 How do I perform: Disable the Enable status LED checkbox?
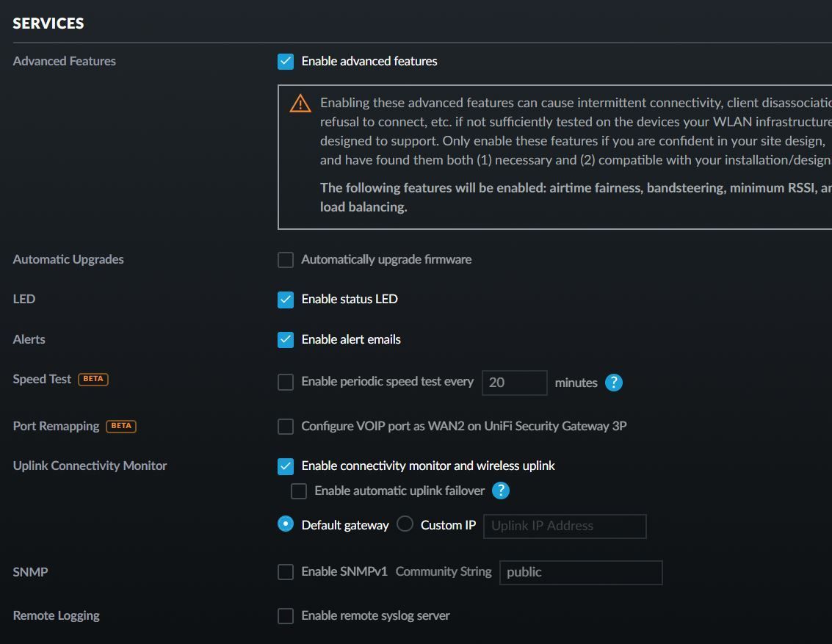pyautogui.click(x=286, y=300)
